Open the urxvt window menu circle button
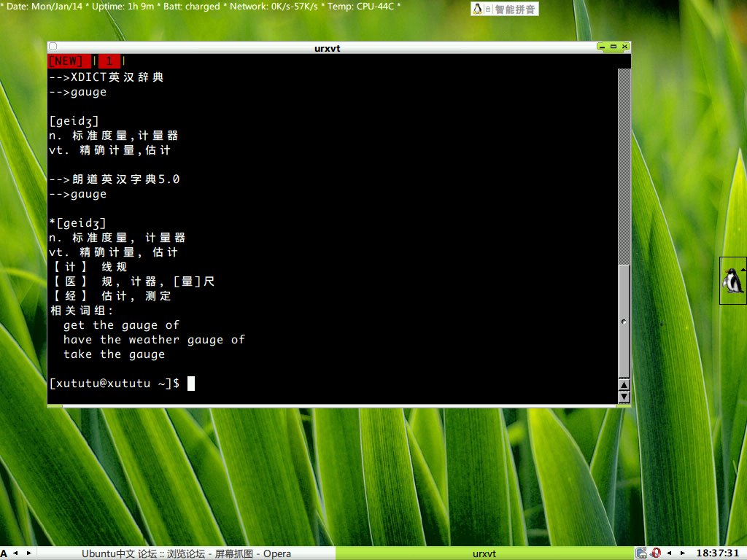Screen dimensions: 747x560 pos(53,46)
